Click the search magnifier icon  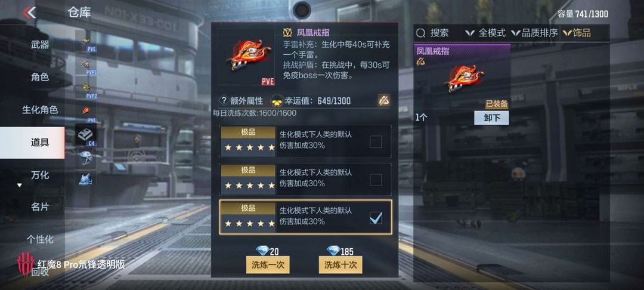coord(420,33)
